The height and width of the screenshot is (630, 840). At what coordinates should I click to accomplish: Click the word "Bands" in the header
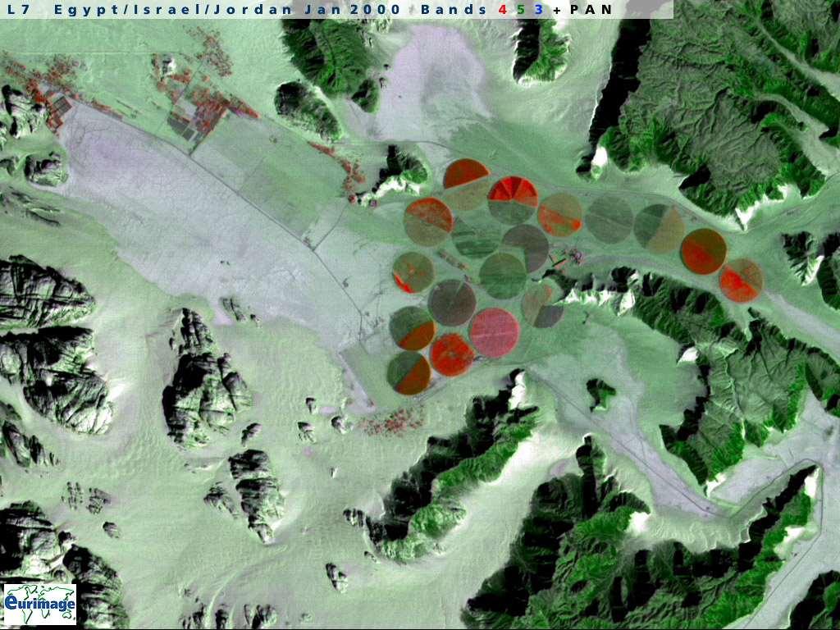[454, 9]
